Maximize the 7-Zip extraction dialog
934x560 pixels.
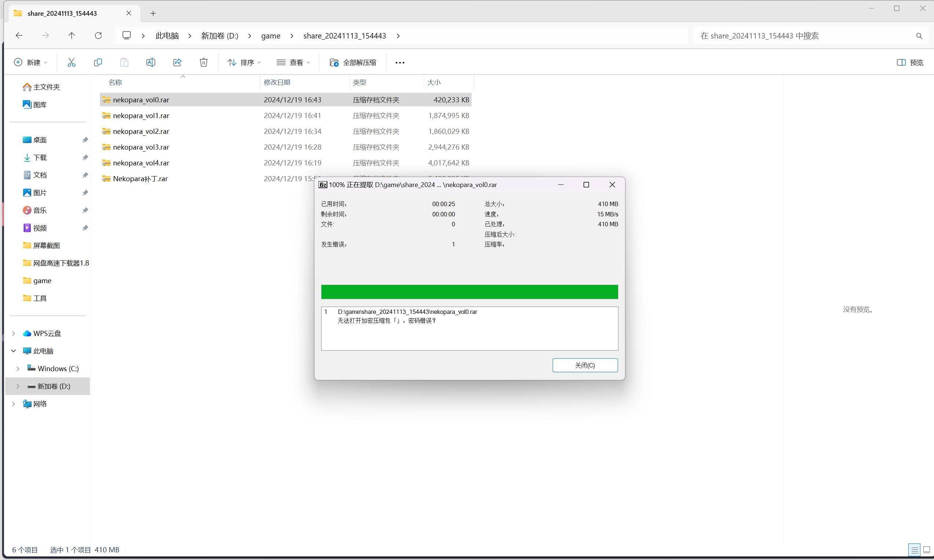(x=586, y=184)
